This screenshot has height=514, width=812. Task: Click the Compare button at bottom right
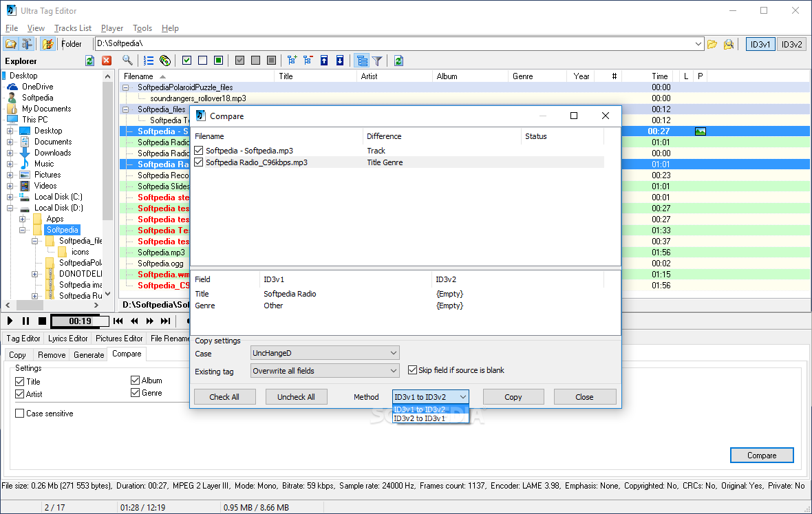pyautogui.click(x=762, y=456)
